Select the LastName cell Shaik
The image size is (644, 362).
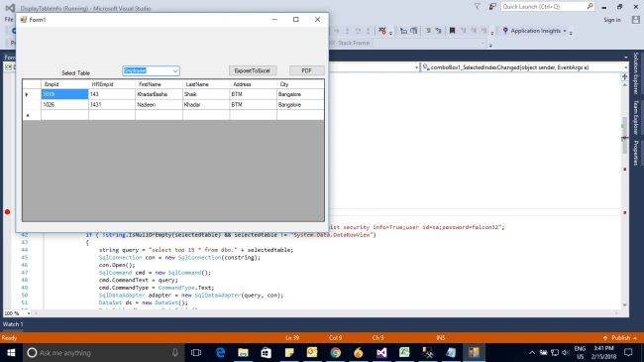pos(206,94)
